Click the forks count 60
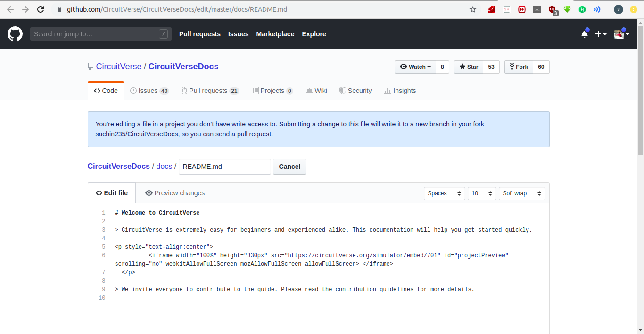 coord(541,67)
